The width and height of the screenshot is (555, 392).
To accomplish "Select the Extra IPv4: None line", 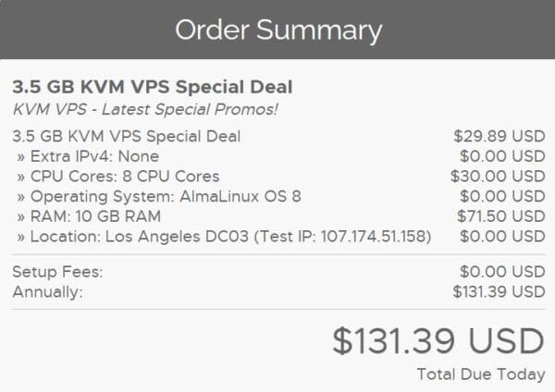I will pos(86,156).
